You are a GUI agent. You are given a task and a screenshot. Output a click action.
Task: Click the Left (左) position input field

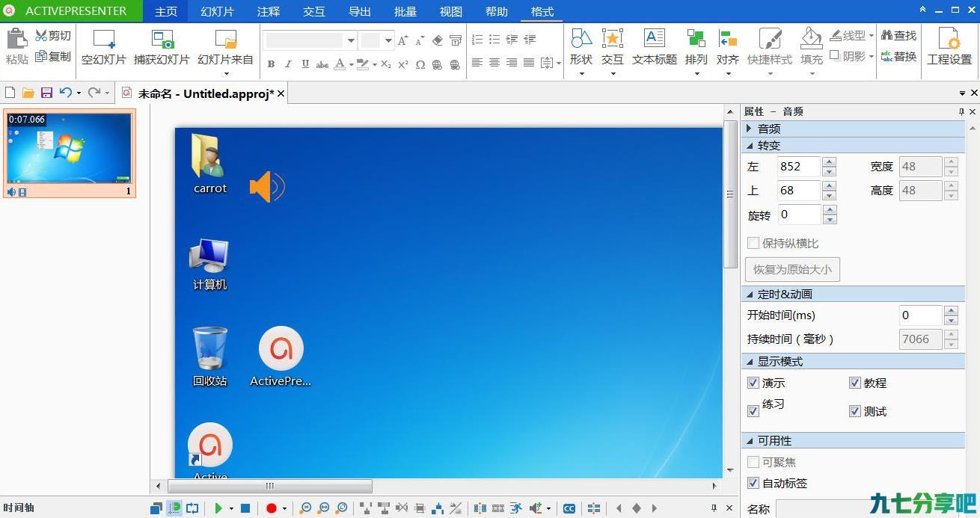799,167
